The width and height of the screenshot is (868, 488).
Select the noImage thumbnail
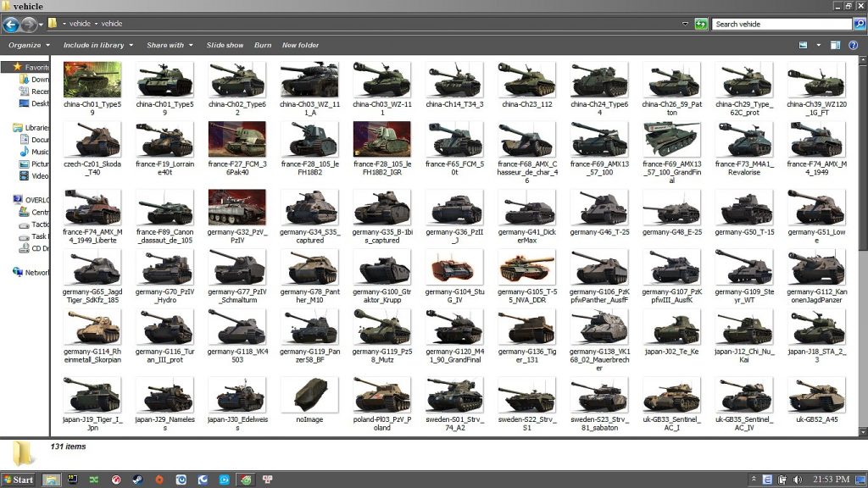point(309,394)
